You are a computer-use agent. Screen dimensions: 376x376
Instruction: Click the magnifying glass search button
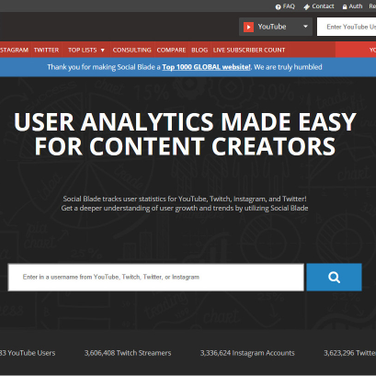coord(334,277)
